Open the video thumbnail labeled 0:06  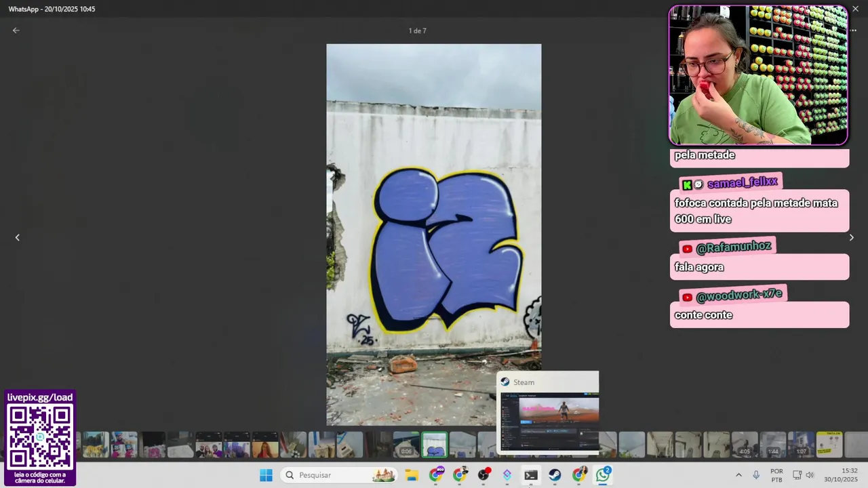pyautogui.click(x=406, y=445)
